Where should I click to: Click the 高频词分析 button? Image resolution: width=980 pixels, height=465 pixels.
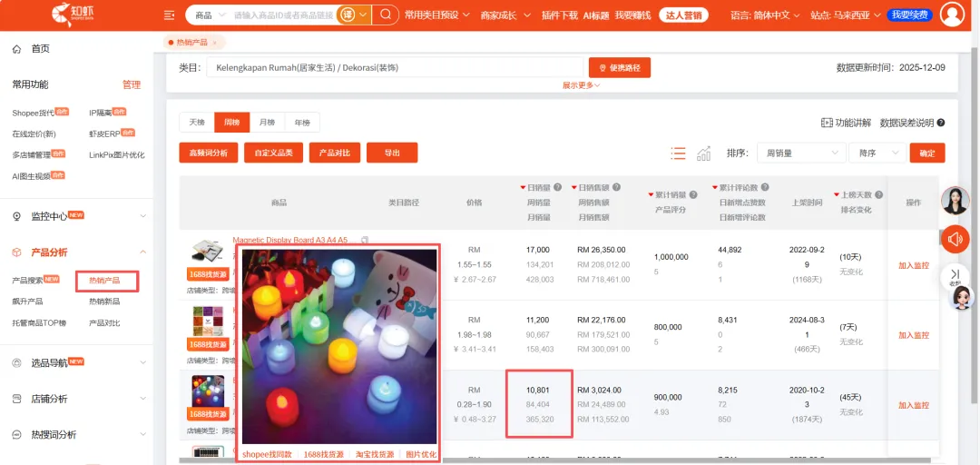pyautogui.click(x=208, y=153)
